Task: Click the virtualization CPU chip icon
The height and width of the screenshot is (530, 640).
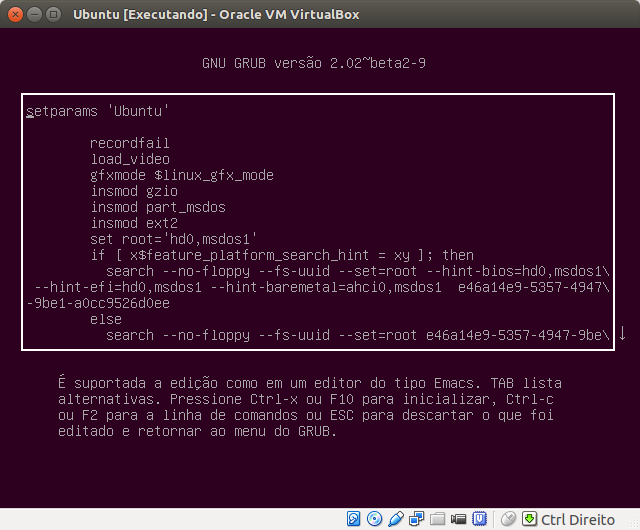Action: click(480, 519)
